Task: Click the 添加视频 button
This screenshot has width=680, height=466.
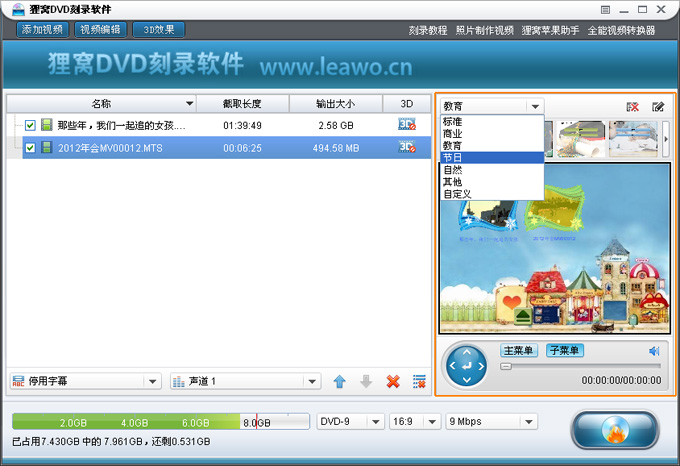Action: pos(42,29)
